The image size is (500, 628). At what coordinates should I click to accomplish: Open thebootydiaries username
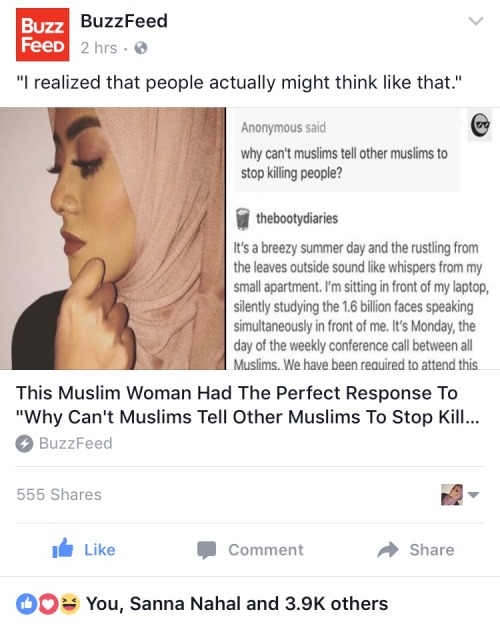pyautogui.click(x=297, y=219)
